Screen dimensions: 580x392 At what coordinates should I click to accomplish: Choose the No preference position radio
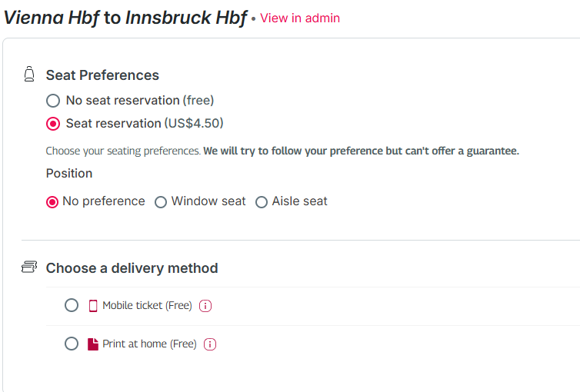pyautogui.click(x=52, y=202)
